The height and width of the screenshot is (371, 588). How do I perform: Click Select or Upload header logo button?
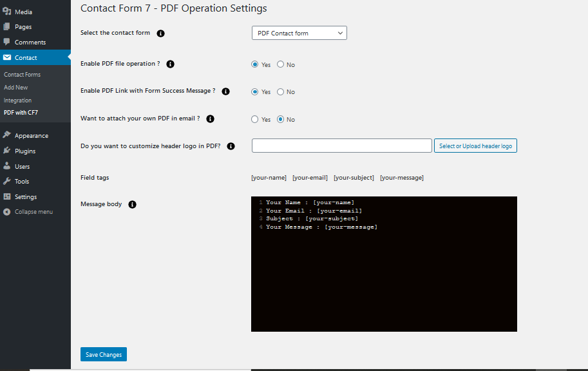tap(475, 146)
